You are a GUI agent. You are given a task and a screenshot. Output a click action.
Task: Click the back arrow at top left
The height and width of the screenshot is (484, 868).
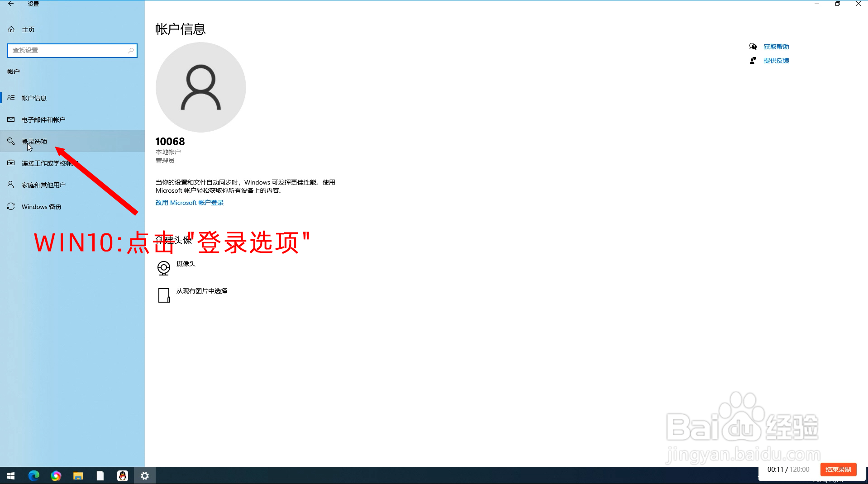11,4
